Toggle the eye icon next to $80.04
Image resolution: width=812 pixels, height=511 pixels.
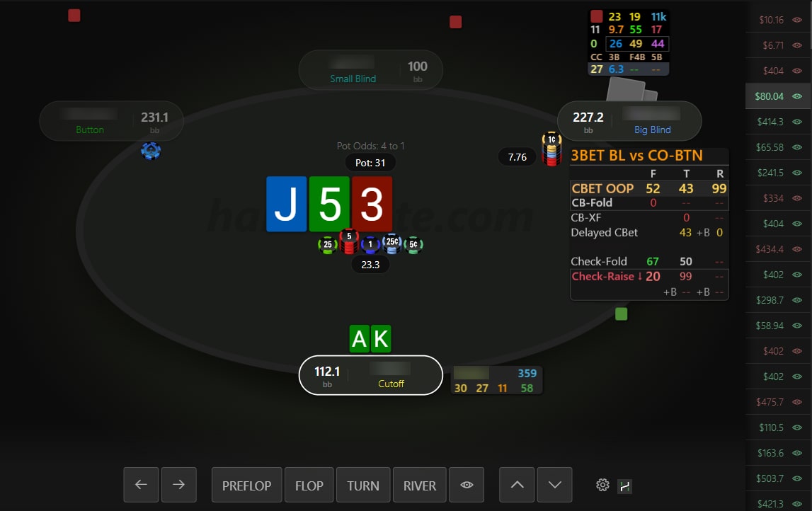797,96
